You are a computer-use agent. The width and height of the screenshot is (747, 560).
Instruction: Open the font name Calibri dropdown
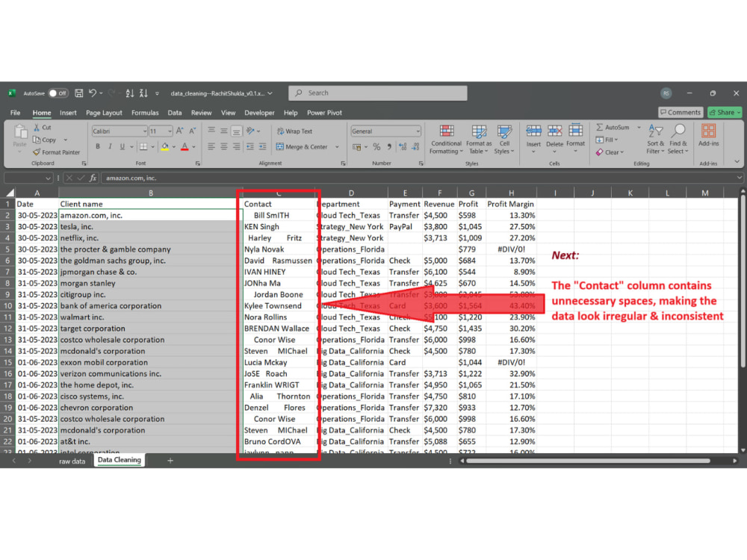(144, 131)
